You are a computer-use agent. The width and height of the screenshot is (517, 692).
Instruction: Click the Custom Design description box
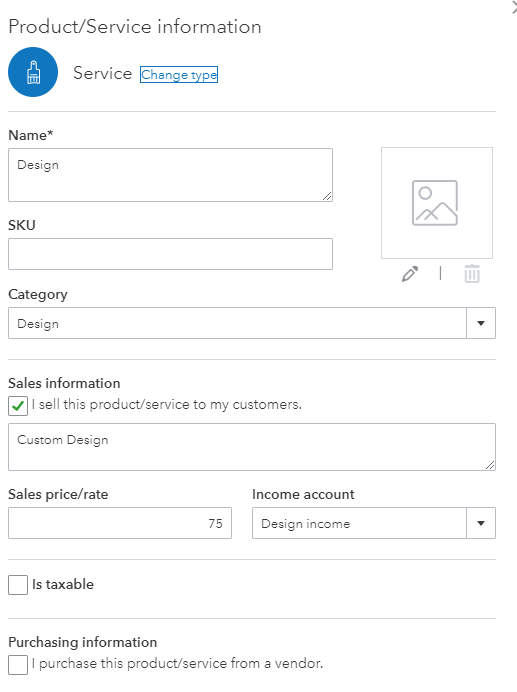[x=252, y=447]
